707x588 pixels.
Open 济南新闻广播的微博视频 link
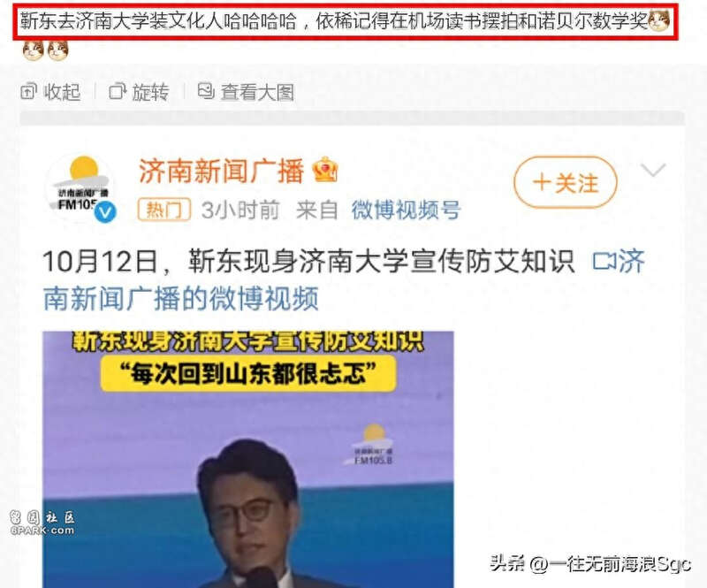coord(344,279)
